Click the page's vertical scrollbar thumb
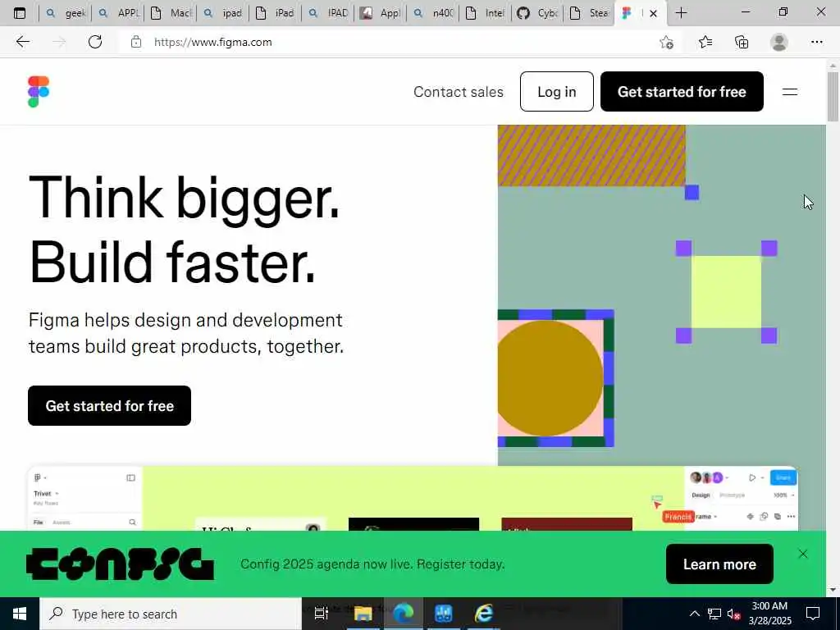The height and width of the screenshot is (630, 840). pos(833,97)
